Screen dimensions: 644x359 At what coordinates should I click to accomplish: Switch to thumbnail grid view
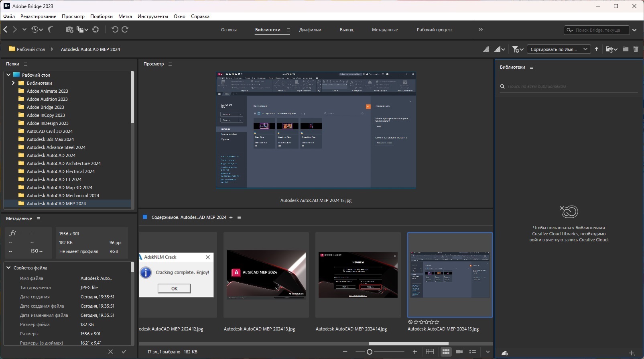[445, 352]
